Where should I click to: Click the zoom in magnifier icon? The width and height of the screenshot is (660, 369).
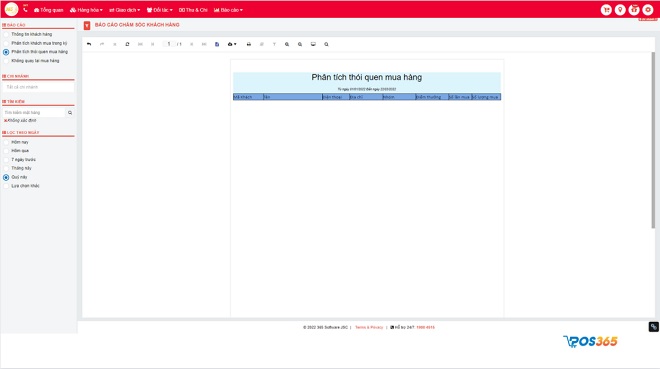pos(287,44)
